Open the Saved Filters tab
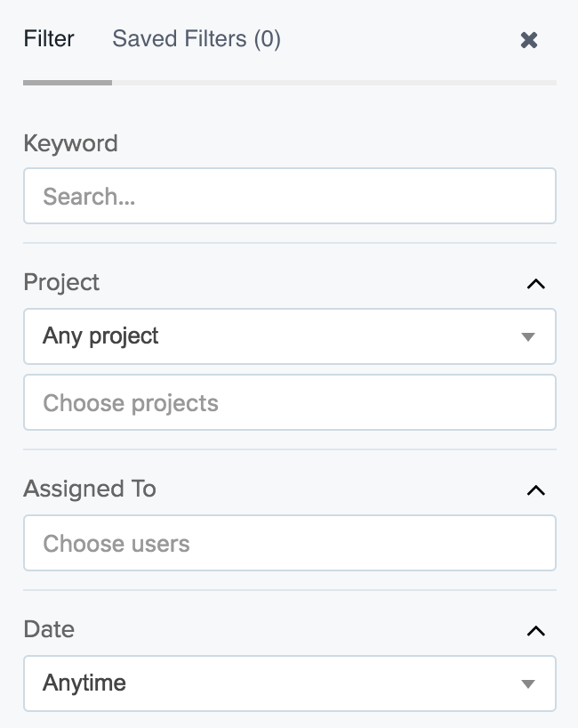Image resolution: width=578 pixels, height=728 pixels. click(x=196, y=39)
